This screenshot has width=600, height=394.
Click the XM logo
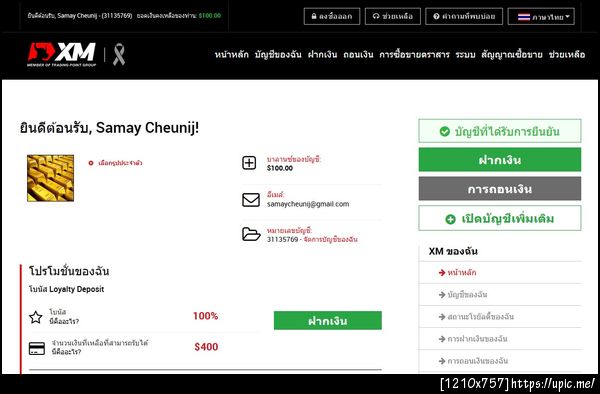click(x=62, y=54)
